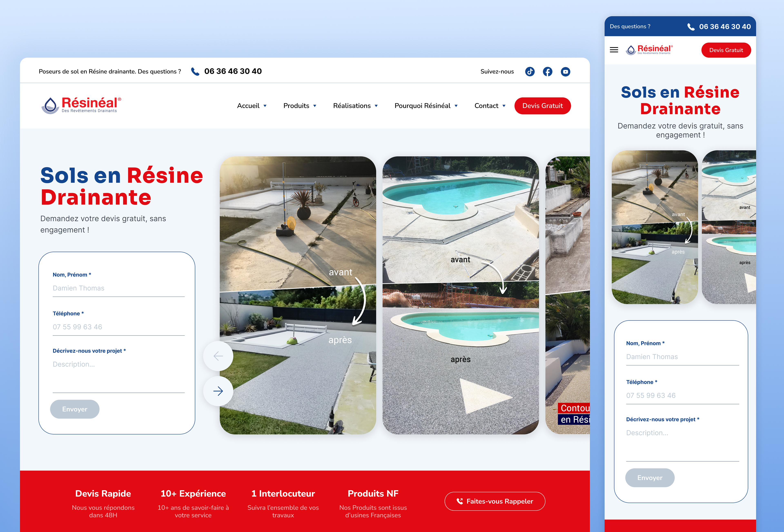Click the 1 Interlocuteur heading
The image size is (784, 532).
coord(283,494)
